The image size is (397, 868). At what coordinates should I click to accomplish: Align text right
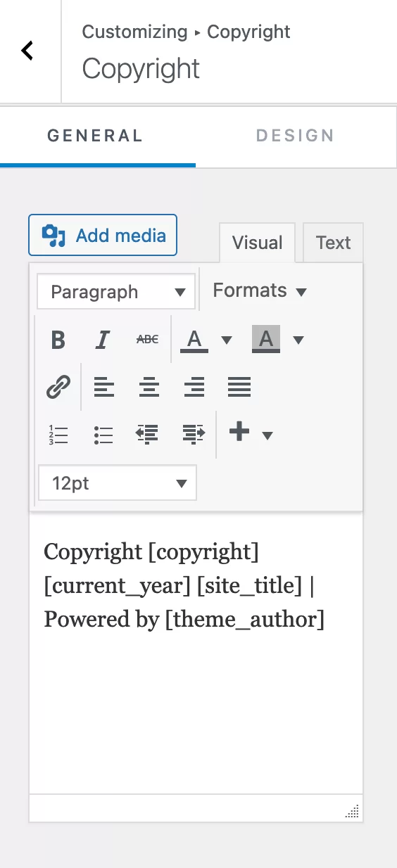(x=194, y=387)
